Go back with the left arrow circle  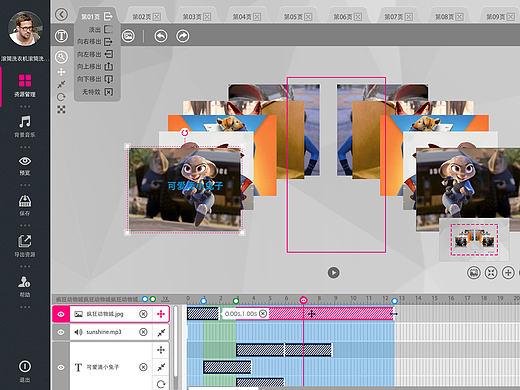pyautogui.click(x=61, y=15)
